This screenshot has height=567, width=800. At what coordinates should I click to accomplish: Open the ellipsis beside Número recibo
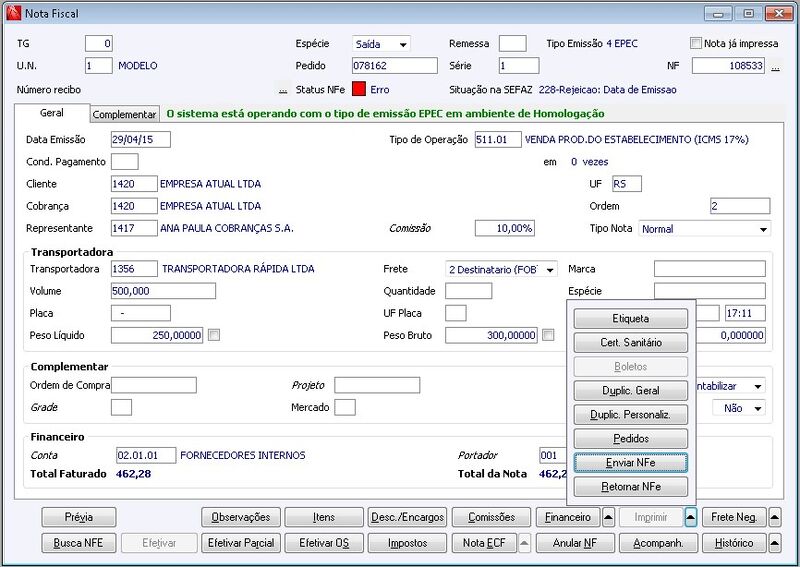283,90
